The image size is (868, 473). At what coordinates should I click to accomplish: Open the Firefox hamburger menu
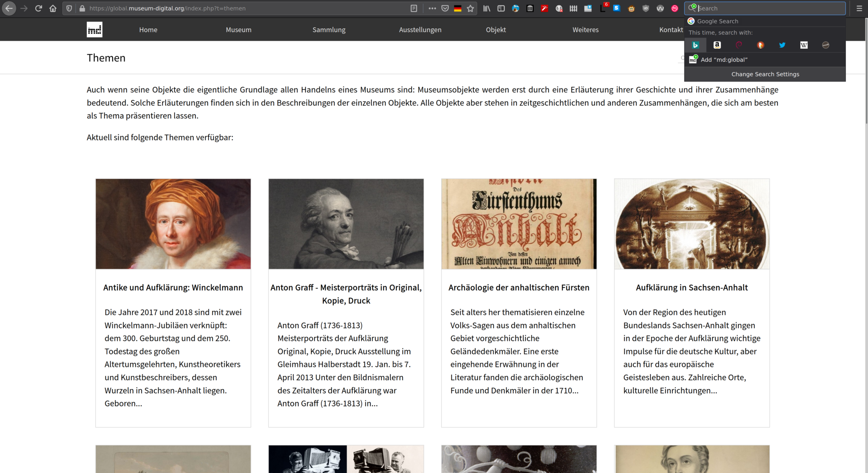[x=859, y=8]
